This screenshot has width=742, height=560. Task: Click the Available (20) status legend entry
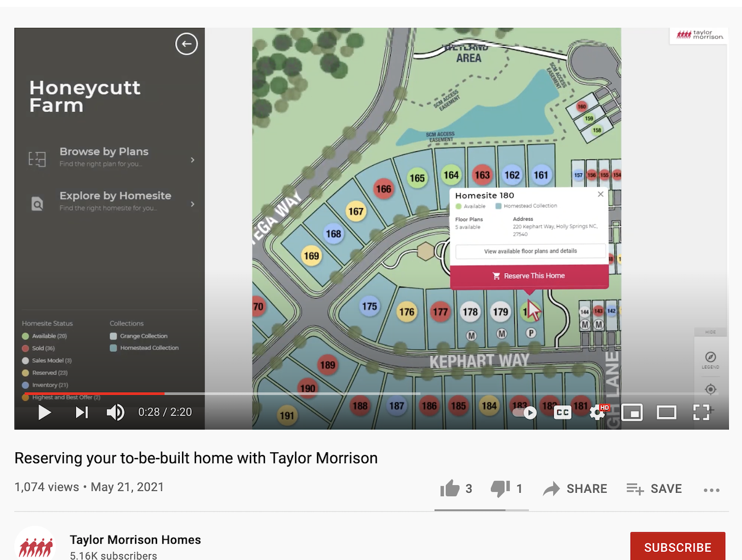[x=45, y=336]
